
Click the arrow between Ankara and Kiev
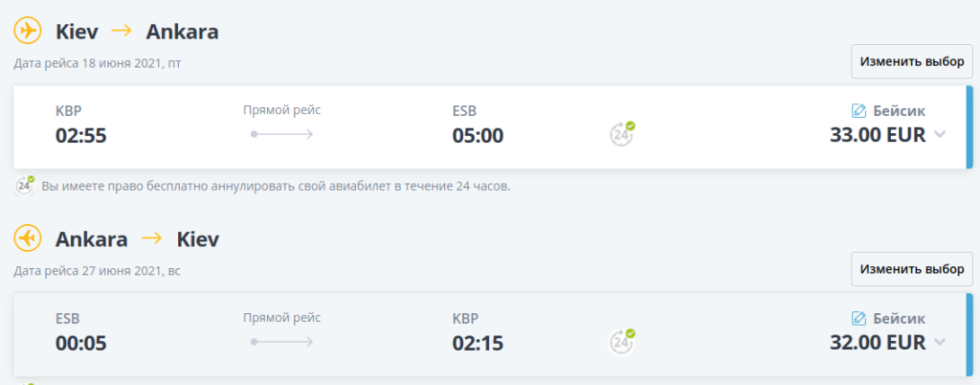tap(152, 238)
